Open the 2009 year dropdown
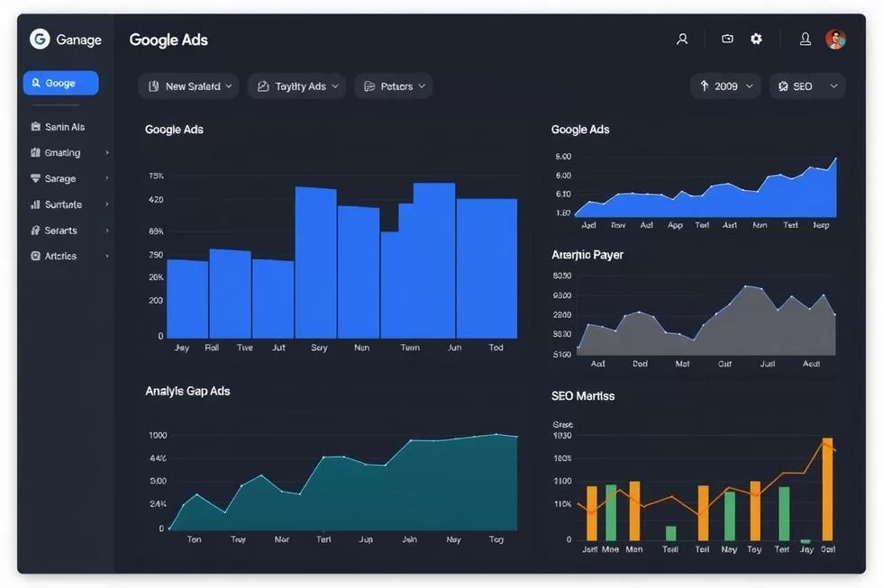883x588 pixels. coord(726,86)
